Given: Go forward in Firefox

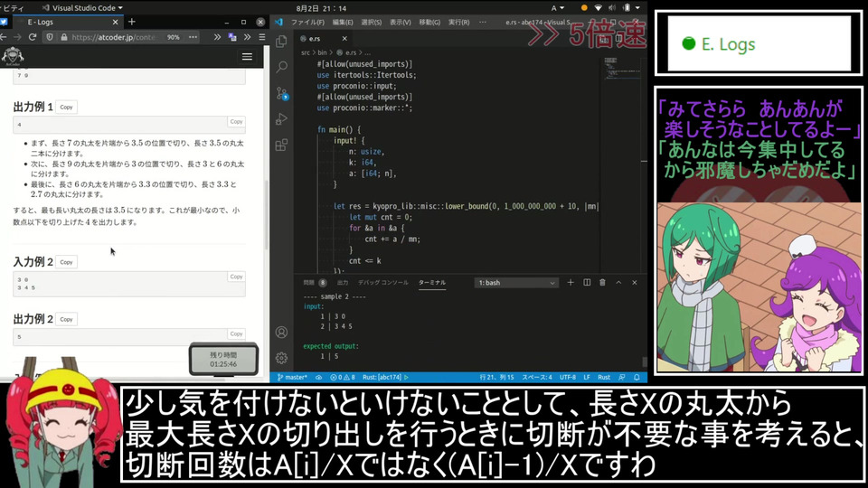Looking at the screenshot, I should [18, 37].
